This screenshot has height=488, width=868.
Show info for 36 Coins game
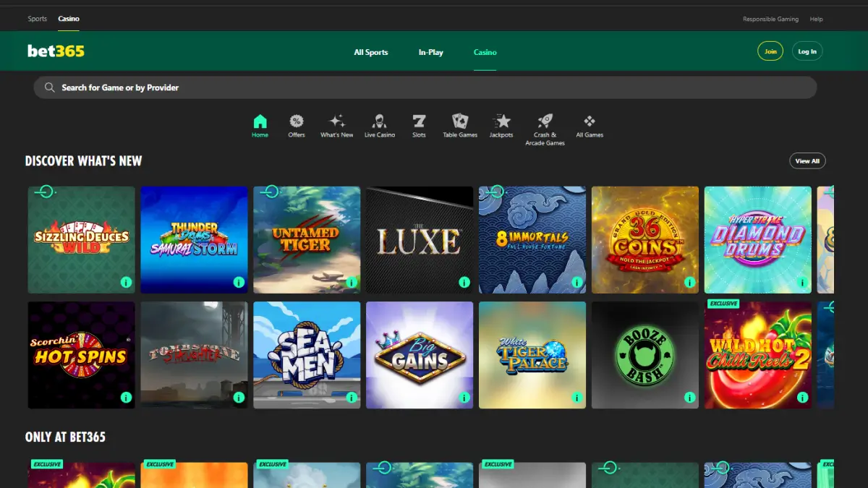pos(690,282)
